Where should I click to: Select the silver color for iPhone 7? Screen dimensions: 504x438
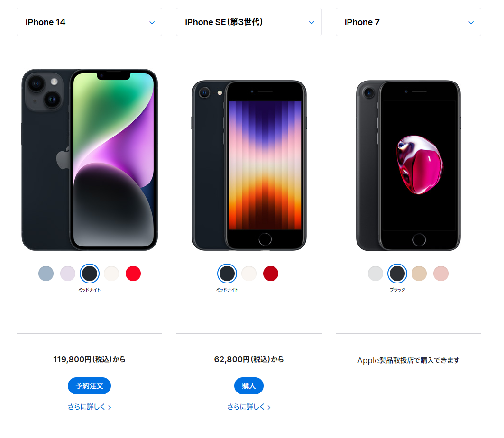pos(376,274)
